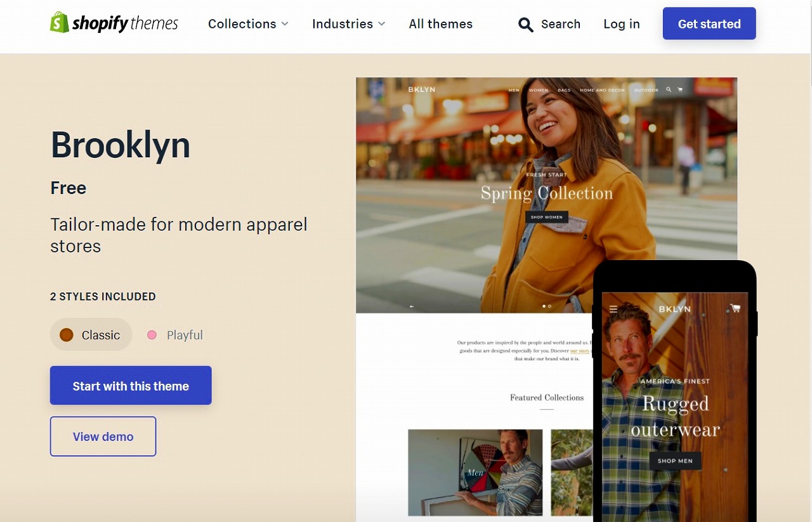812x522 pixels.
Task: Open hamburger menu in mobile preview
Action: coord(613,310)
